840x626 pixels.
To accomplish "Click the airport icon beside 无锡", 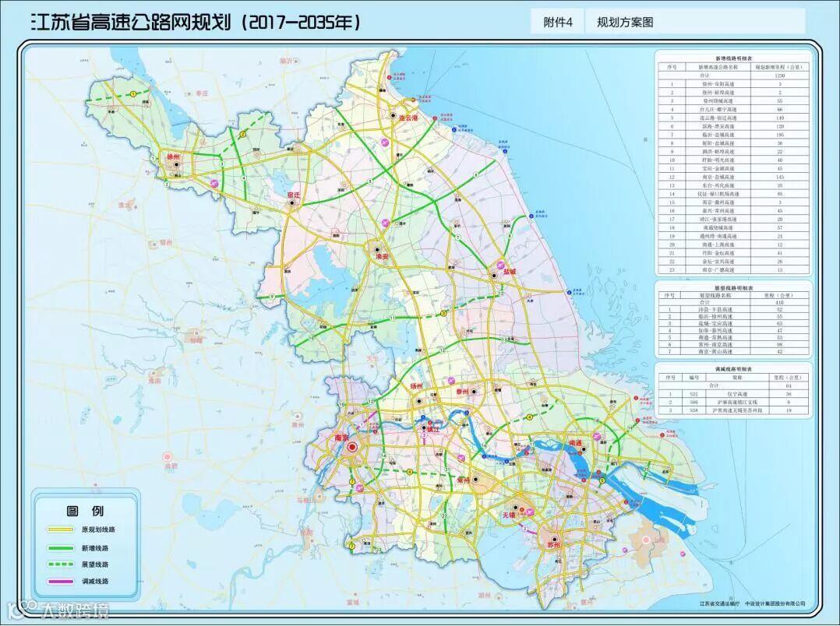I will tap(531, 513).
